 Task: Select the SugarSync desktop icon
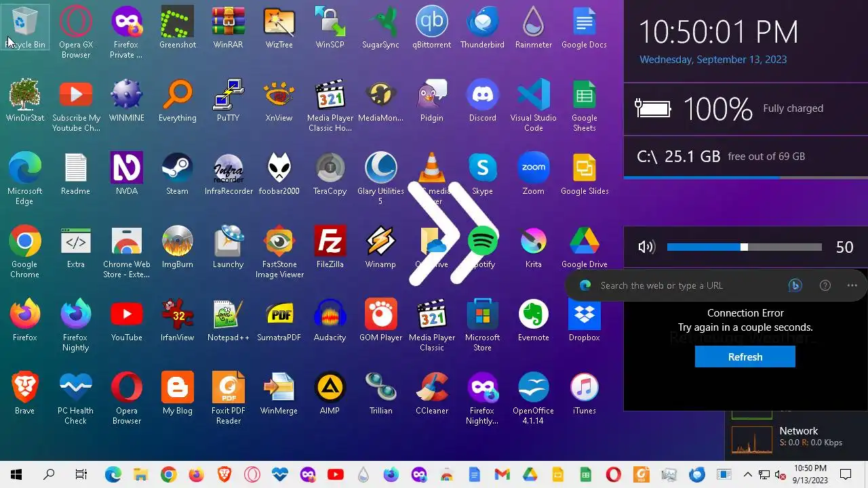click(381, 27)
